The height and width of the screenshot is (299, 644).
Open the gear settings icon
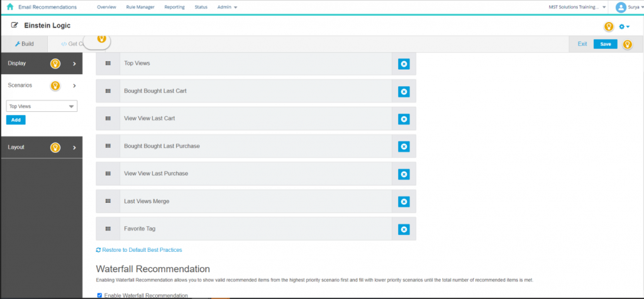[624, 26]
